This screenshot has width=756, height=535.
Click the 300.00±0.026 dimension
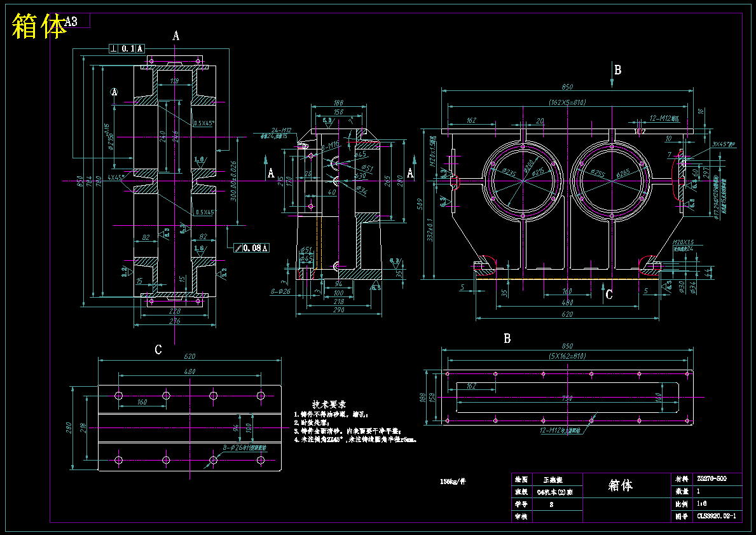[233, 181]
